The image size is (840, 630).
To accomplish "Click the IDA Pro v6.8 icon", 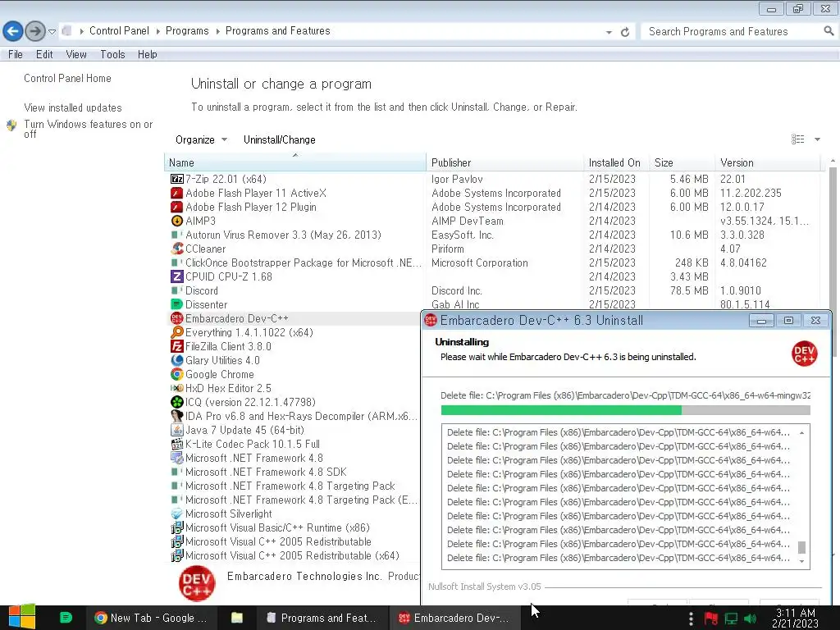I will [177, 416].
